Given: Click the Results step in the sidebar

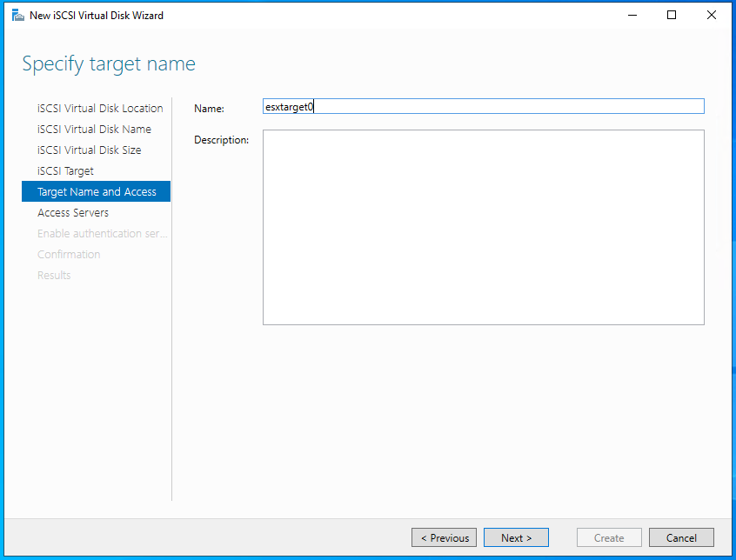Looking at the screenshot, I should tap(54, 276).
